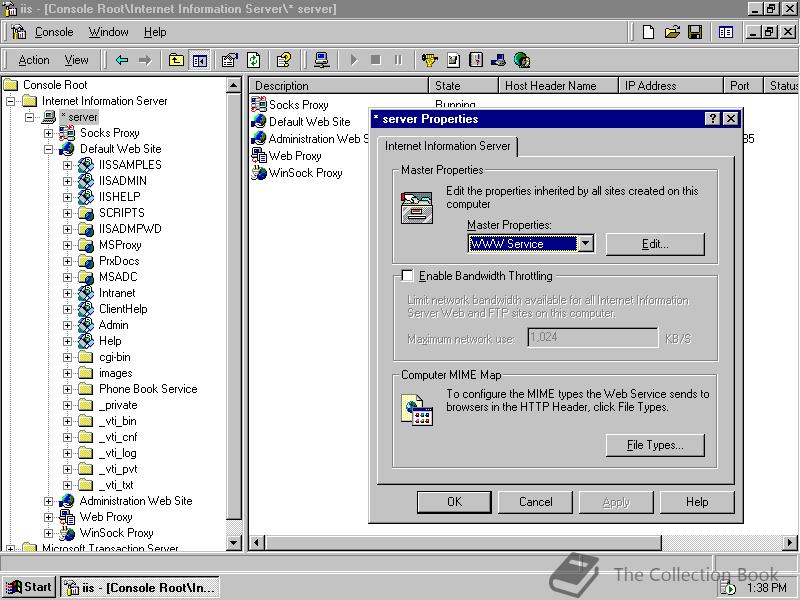Expand the Administration Web Site node
Viewport: 800px width, 600px height.
pyautogui.click(x=48, y=502)
